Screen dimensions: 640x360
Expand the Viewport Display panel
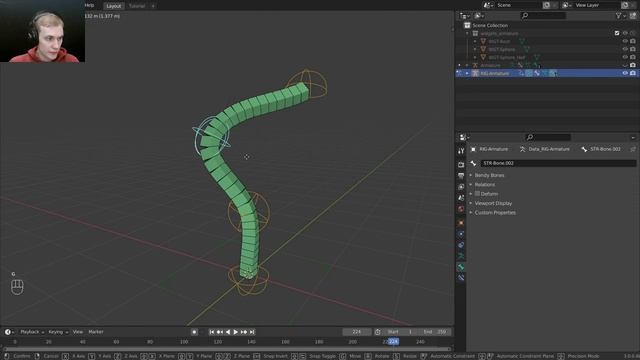tap(471, 203)
